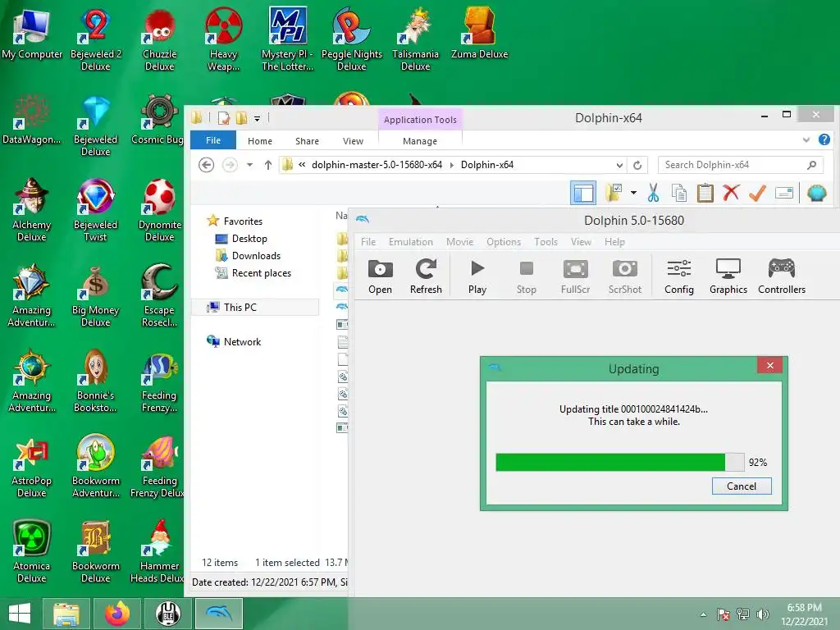Open File Explorer from taskbar
The height and width of the screenshot is (630, 840).
[66, 614]
